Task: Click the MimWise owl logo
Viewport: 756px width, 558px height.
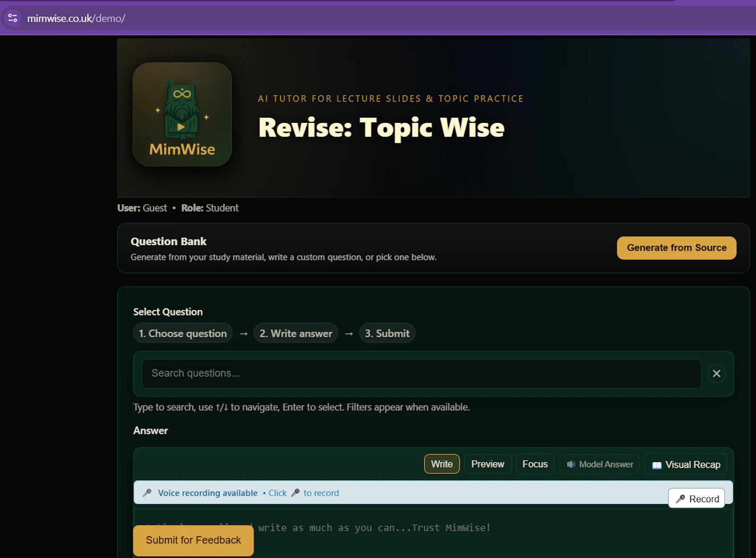Action: (x=182, y=114)
